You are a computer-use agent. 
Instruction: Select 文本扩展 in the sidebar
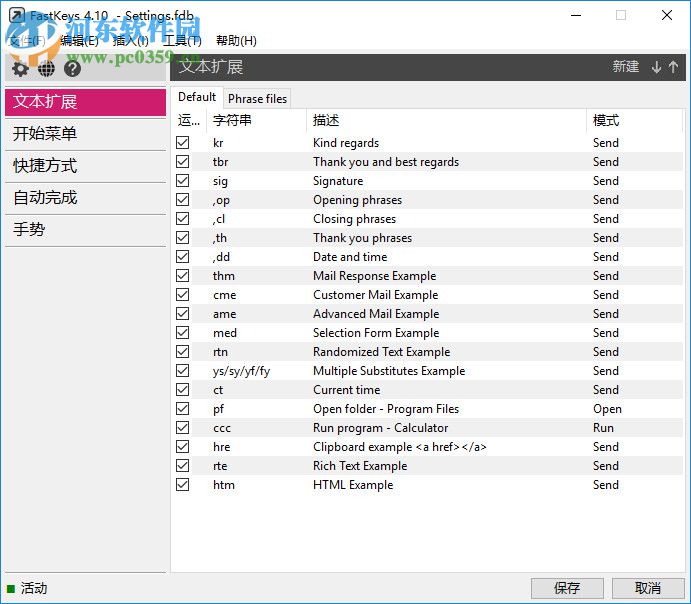click(85, 102)
